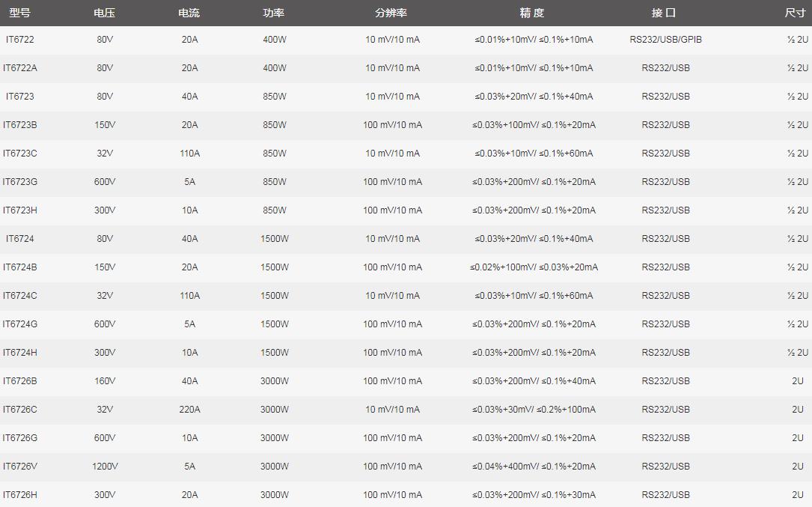
Task: Click the RS232/USB/GPIB interface cell
Action: click(665, 40)
